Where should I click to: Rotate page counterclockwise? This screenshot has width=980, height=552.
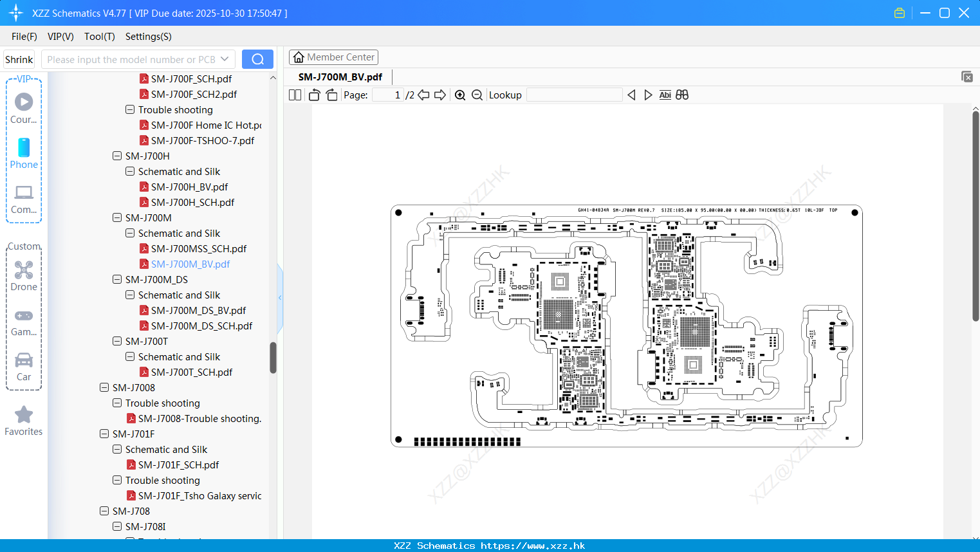(314, 95)
